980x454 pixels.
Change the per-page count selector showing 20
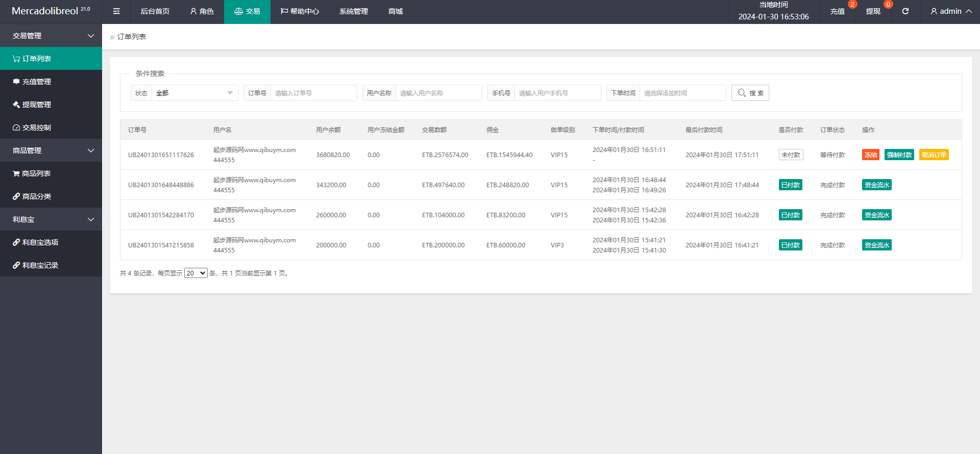point(196,273)
